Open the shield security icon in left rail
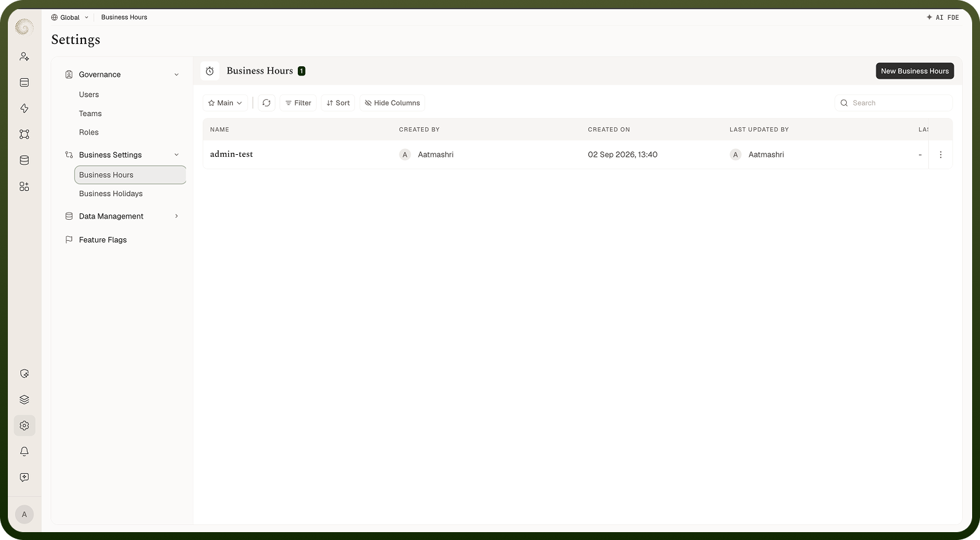 tap(24, 374)
